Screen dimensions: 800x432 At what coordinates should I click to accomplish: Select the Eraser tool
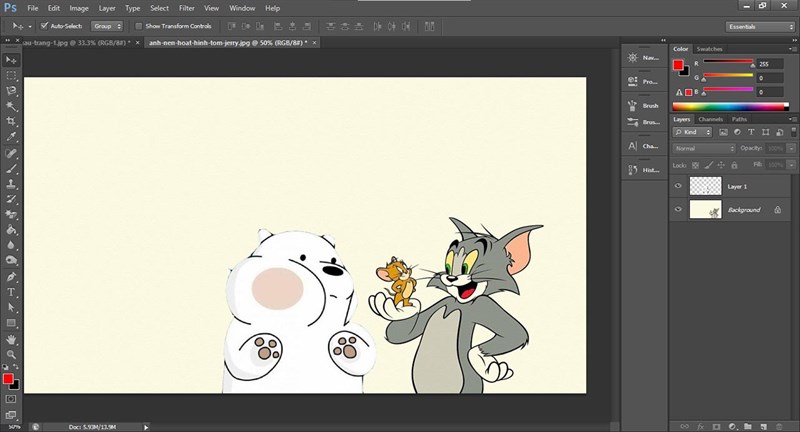(x=11, y=215)
